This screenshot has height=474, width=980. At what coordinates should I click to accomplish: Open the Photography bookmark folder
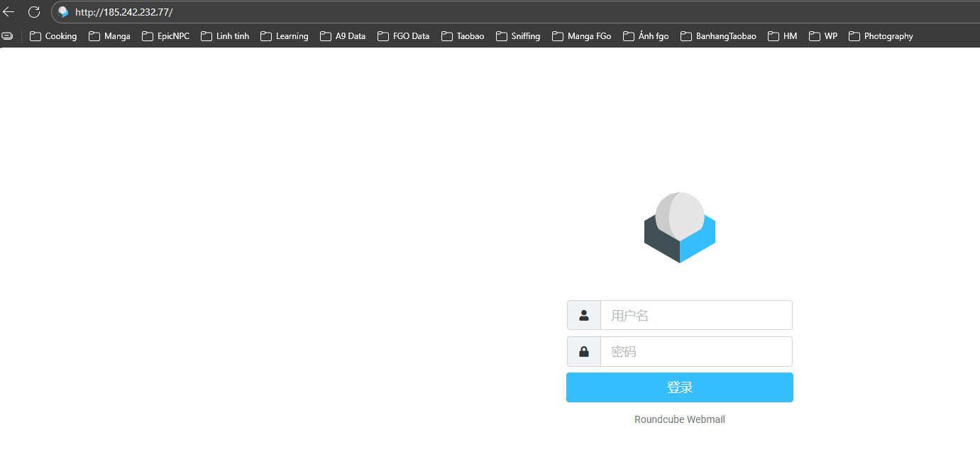881,36
